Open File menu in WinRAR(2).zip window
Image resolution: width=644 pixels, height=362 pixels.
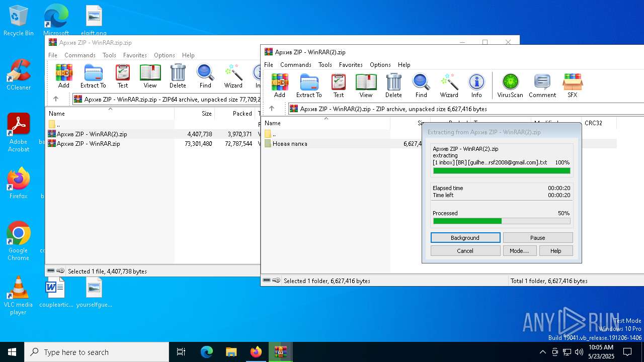pos(269,65)
